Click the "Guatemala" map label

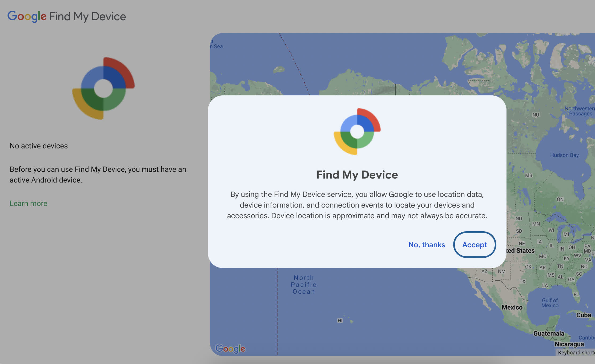(x=549, y=333)
